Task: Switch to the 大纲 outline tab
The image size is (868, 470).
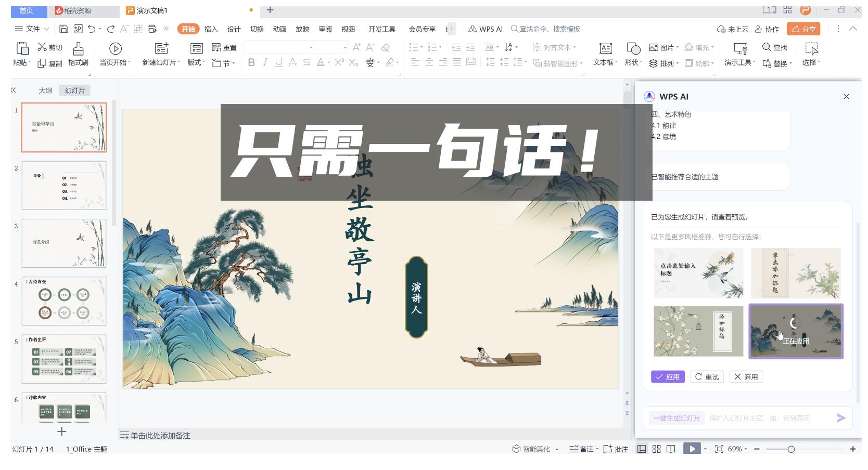Action: pyautogui.click(x=45, y=90)
